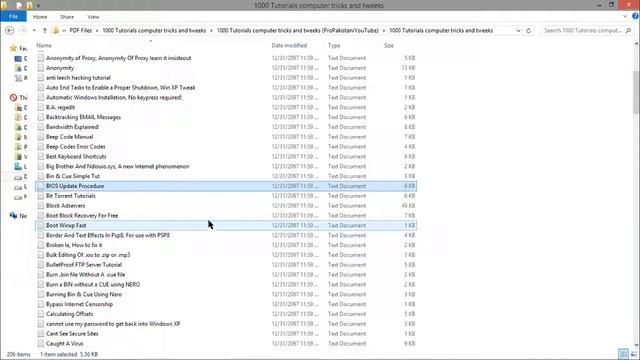The height and width of the screenshot is (360, 640).
Task: Select Bandwidth Explained file
Action: click(x=72, y=127)
